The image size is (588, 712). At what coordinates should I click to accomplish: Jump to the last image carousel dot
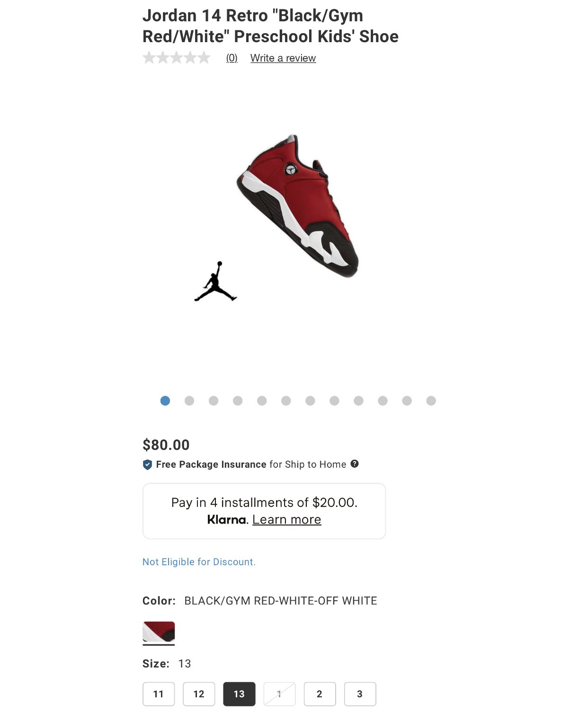click(x=431, y=401)
